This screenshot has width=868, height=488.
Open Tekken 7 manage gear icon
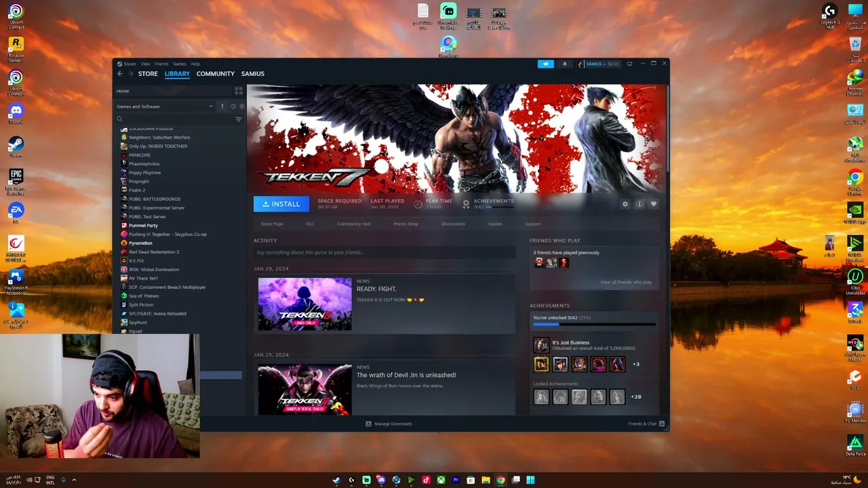[x=625, y=204]
